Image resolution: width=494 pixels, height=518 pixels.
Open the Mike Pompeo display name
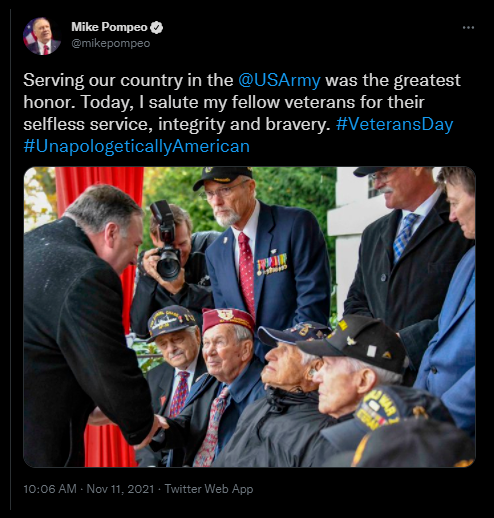pyautogui.click(x=109, y=27)
